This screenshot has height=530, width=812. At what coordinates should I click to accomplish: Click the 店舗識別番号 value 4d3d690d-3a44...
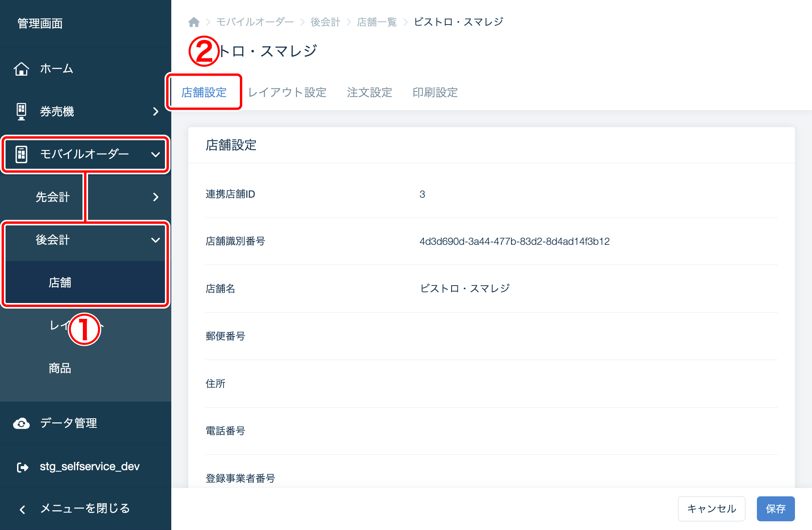point(515,241)
